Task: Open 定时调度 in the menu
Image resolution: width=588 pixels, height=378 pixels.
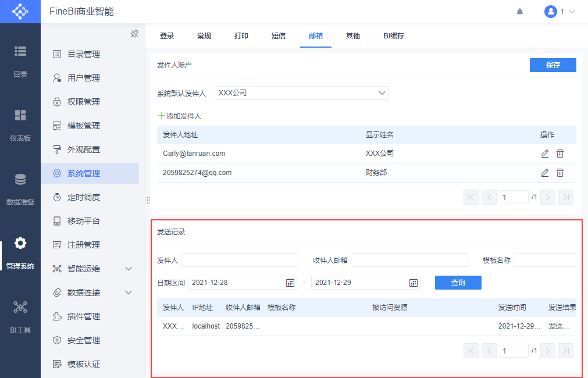Action: click(90, 197)
